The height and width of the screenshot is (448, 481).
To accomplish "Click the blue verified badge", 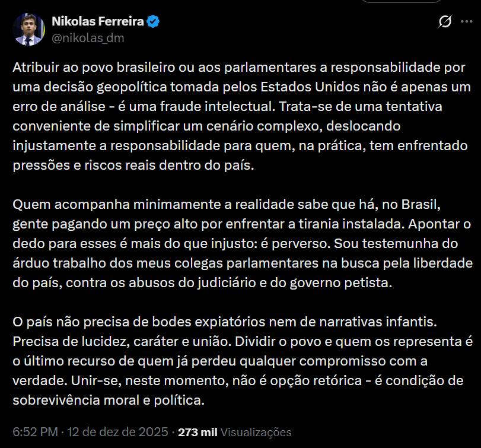I will pyautogui.click(x=154, y=22).
